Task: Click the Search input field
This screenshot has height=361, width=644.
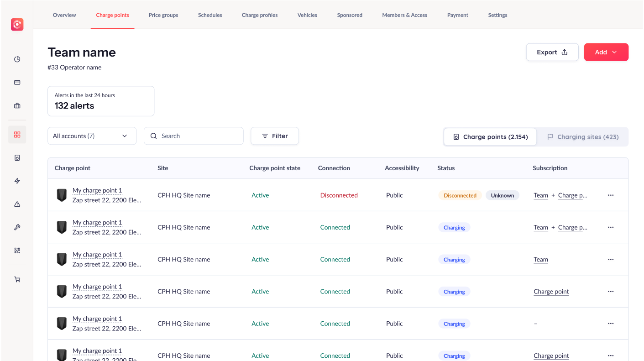Action: pos(194,136)
